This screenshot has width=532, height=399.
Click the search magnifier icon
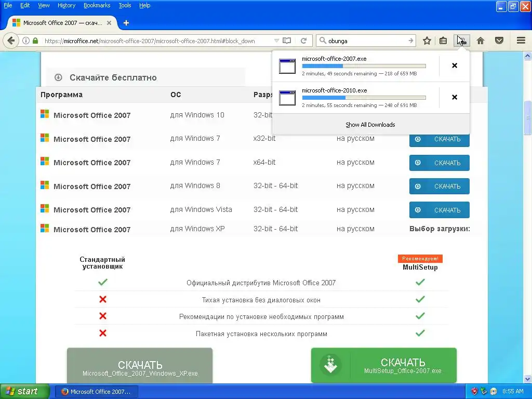[323, 41]
